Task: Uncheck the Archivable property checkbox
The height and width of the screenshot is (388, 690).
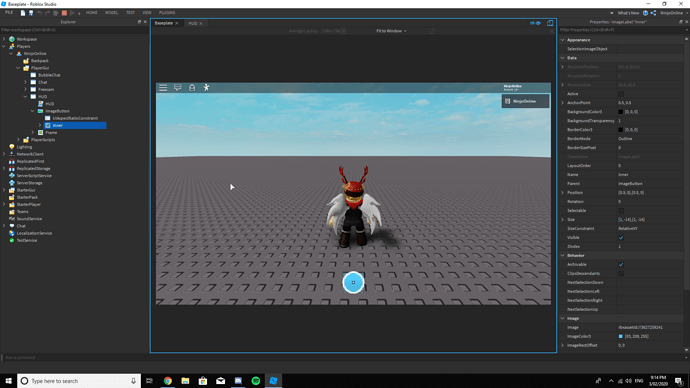Action: [621, 264]
